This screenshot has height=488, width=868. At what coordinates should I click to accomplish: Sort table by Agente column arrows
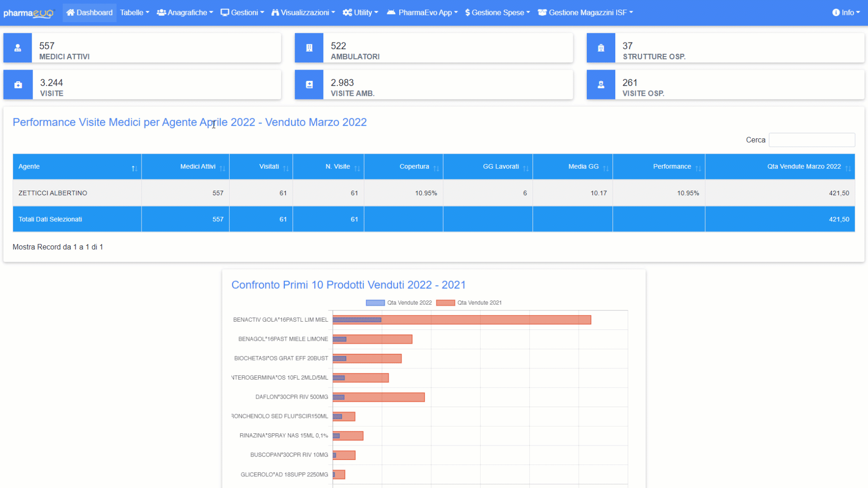click(134, 169)
